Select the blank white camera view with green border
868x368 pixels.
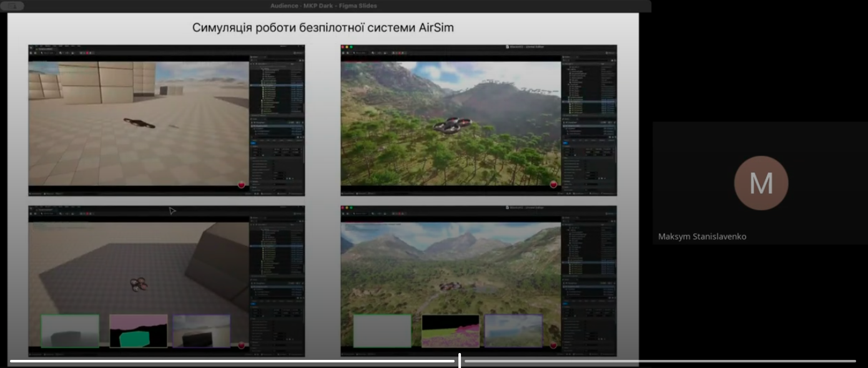(382, 331)
